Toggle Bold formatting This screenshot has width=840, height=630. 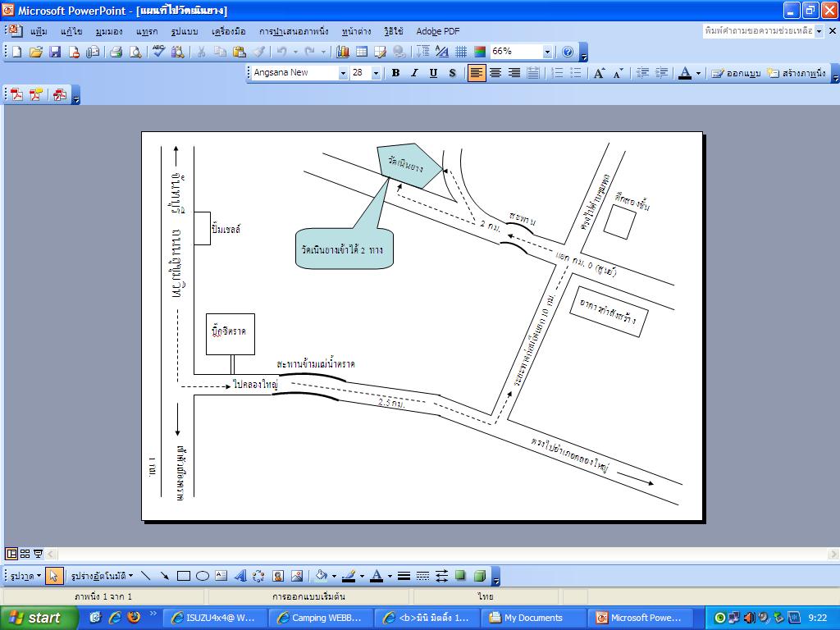coord(395,73)
